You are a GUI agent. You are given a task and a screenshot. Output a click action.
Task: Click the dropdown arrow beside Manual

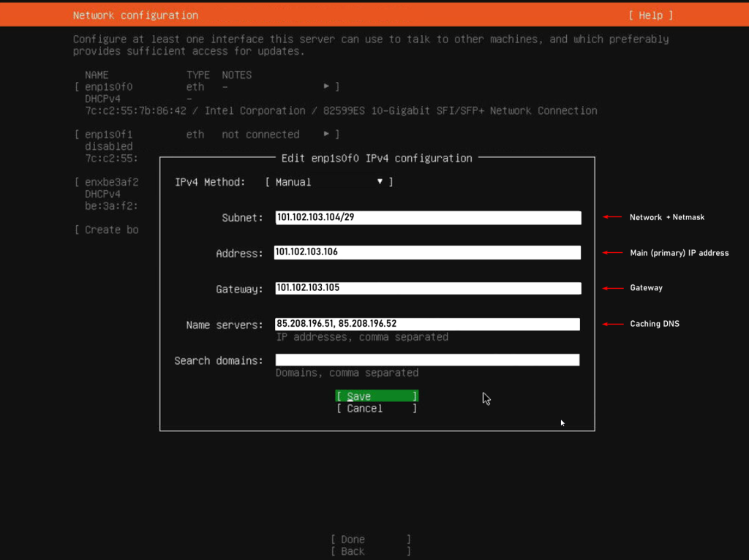(x=380, y=181)
